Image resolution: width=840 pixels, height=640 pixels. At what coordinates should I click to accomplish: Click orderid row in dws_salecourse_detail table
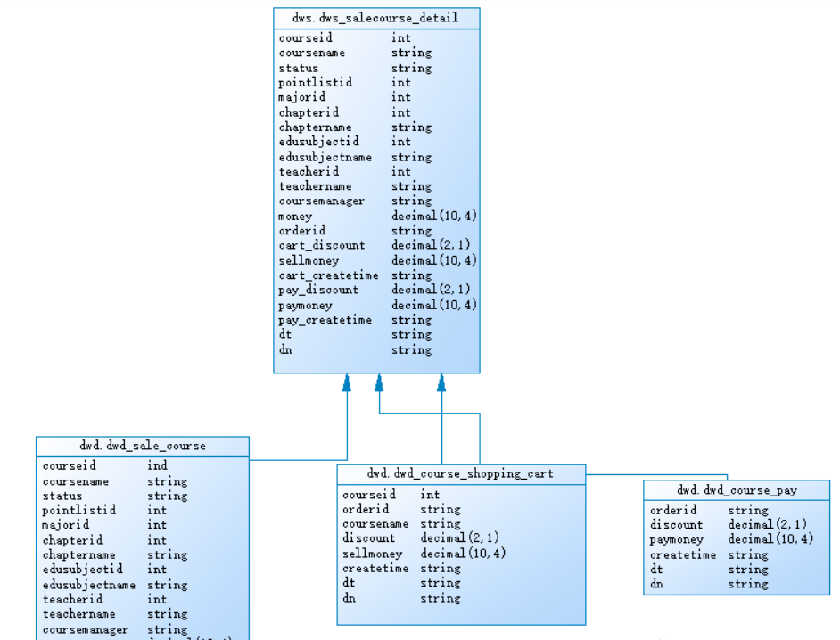click(376, 230)
